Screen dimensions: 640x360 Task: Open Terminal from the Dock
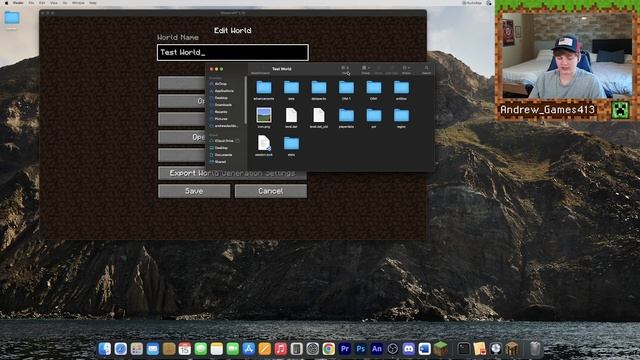click(x=464, y=349)
